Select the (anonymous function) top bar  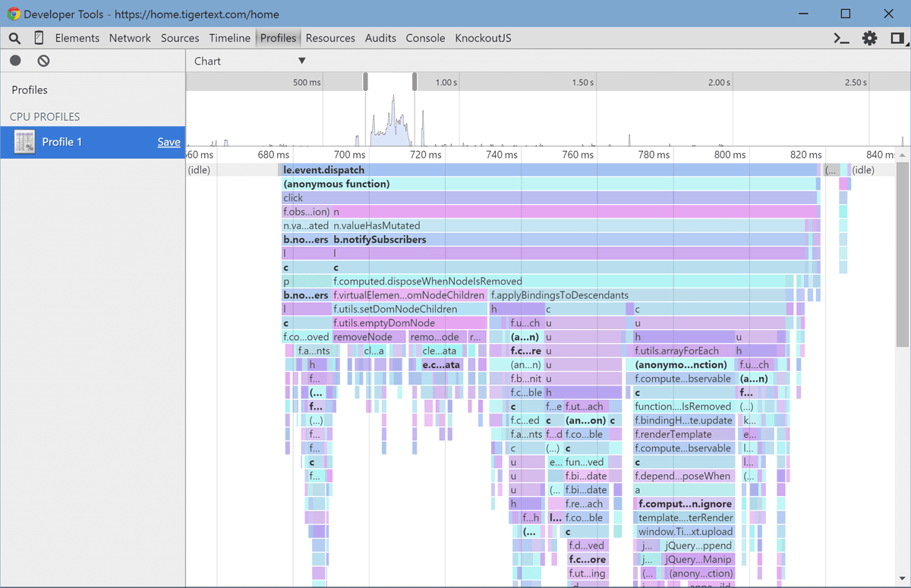[549, 184]
